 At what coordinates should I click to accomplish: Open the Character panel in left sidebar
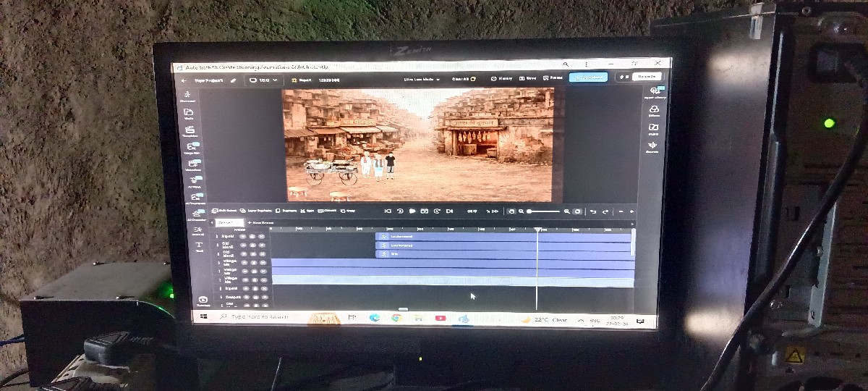coord(187,96)
